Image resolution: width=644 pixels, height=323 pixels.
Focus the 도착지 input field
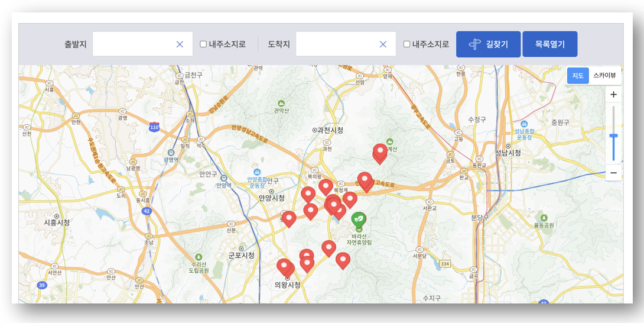pyautogui.click(x=346, y=44)
